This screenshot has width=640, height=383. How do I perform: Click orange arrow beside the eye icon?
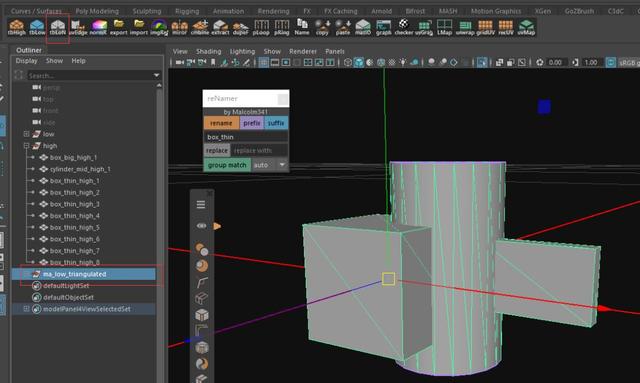pos(217,226)
